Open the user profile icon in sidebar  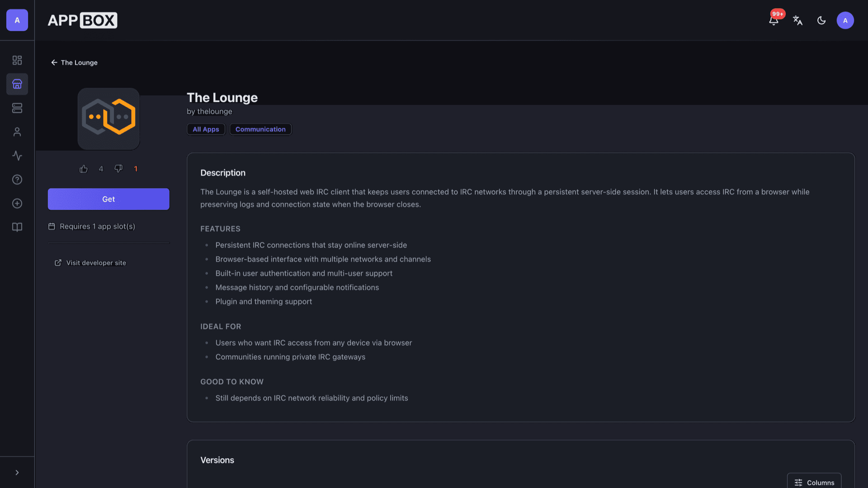17,132
